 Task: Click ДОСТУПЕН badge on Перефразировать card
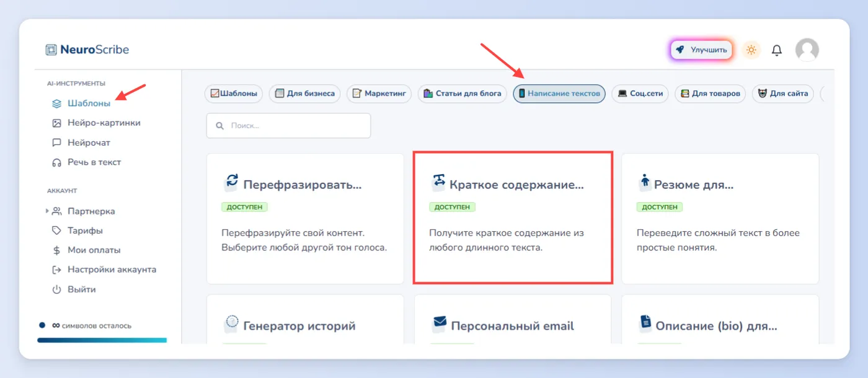(x=244, y=207)
